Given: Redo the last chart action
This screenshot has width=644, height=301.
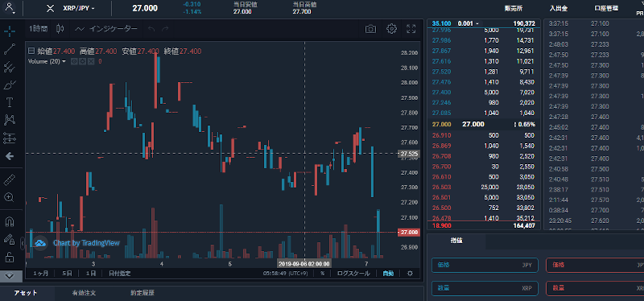Looking at the screenshot, I should (x=165, y=29).
